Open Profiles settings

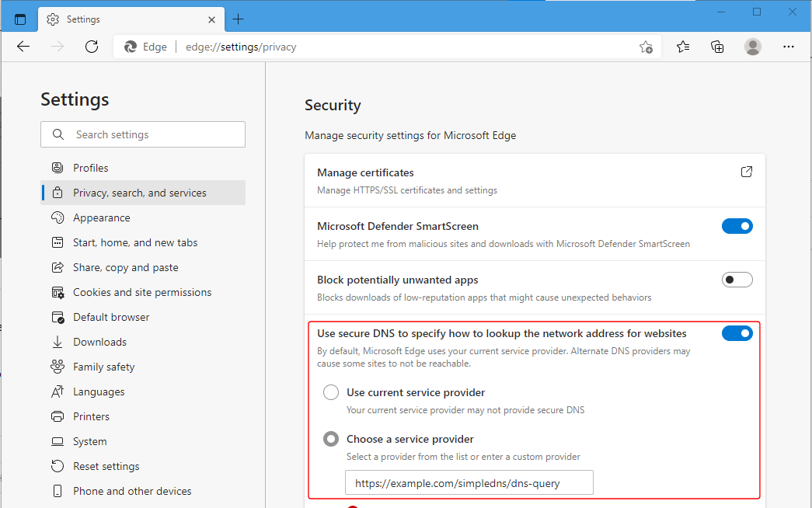pos(143,168)
